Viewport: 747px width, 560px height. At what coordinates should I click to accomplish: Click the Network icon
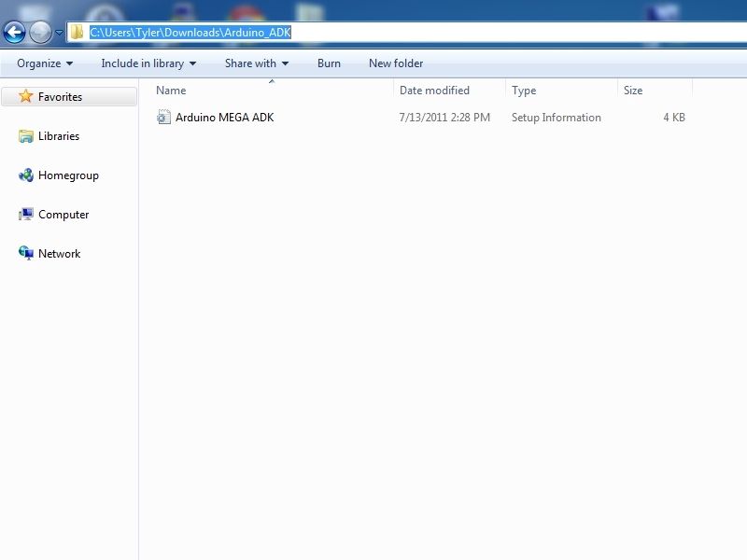[x=26, y=253]
